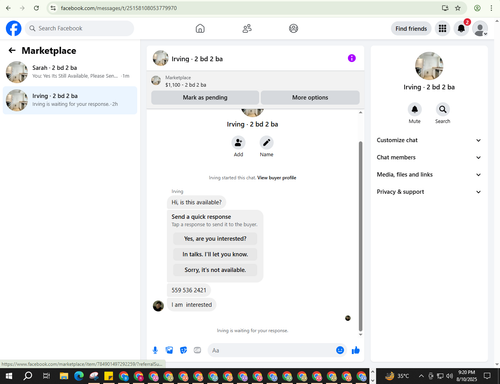
Task: Click the attach photo icon in composer
Action: click(x=169, y=350)
